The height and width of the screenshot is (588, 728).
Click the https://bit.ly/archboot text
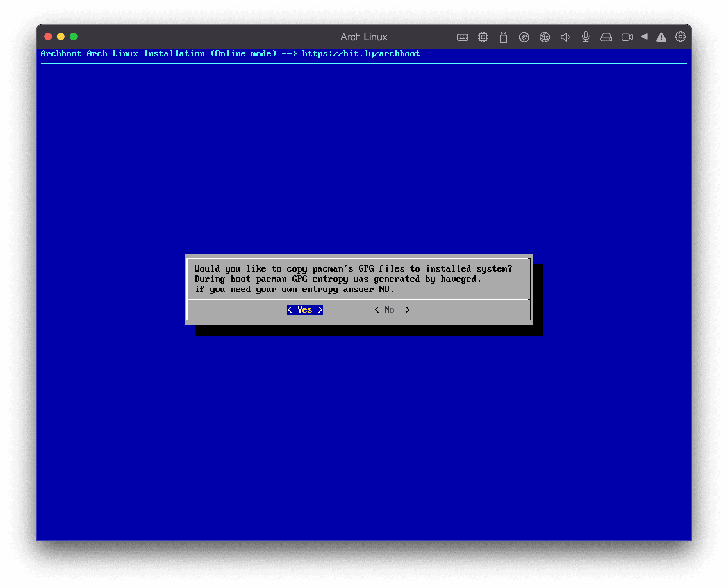click(361, 53)
